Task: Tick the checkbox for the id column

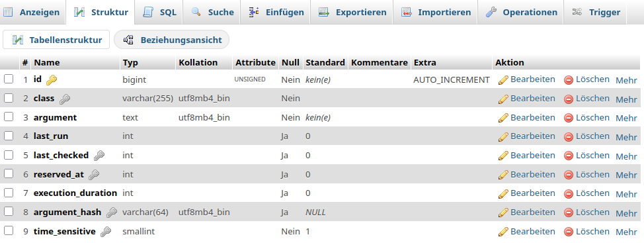Action: pyautogui.click(x=9, y=79)
